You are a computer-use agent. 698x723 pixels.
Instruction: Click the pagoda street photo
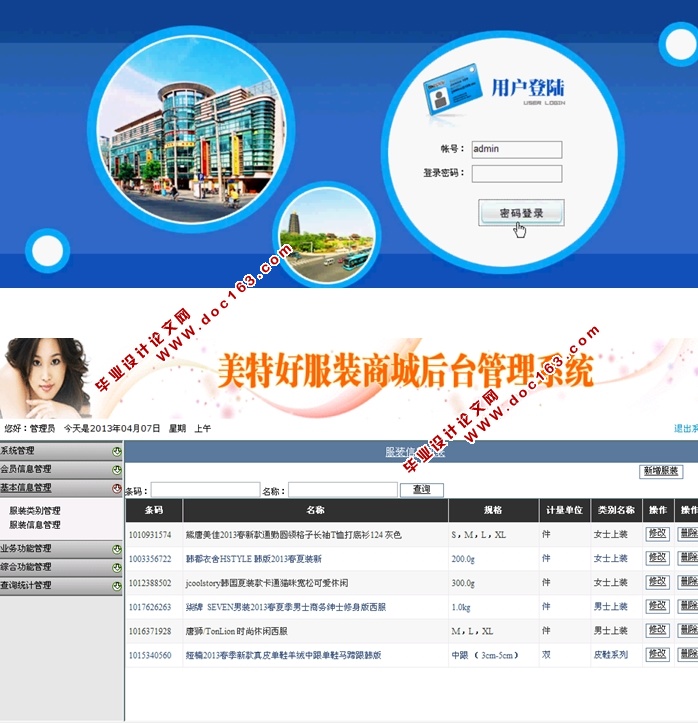(327, 235)
